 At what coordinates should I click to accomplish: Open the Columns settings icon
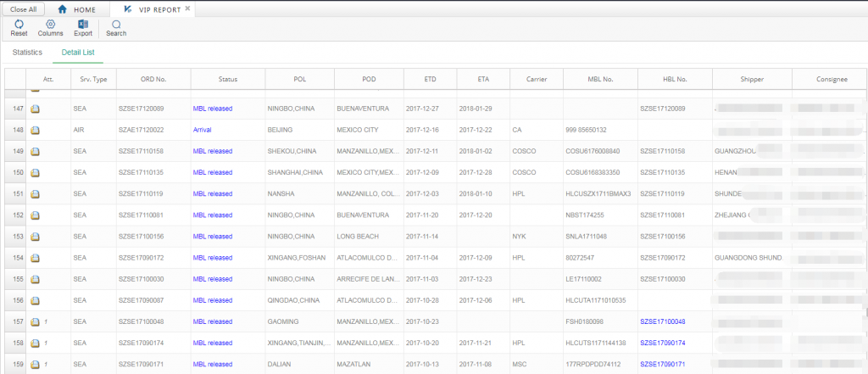pyautogui.click(x=50, y=25)
